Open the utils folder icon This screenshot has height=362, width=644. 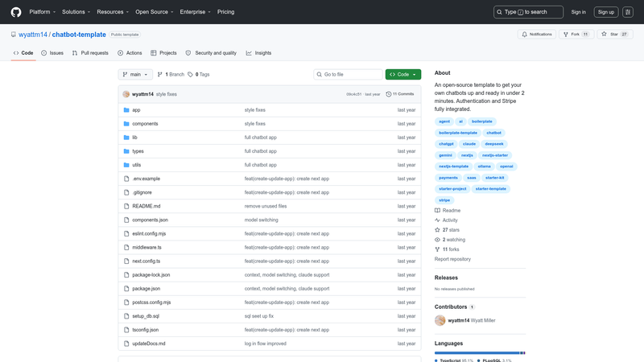click(x=126, y=165)
